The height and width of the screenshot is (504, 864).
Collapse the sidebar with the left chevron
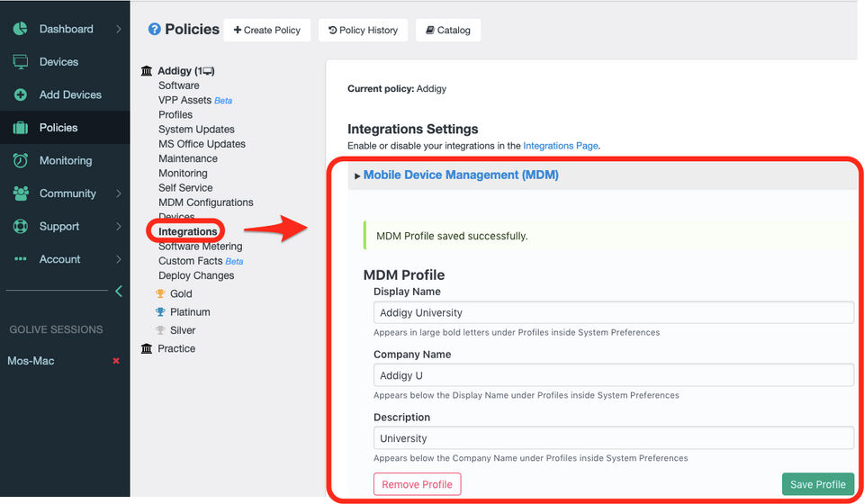[119, 292]
